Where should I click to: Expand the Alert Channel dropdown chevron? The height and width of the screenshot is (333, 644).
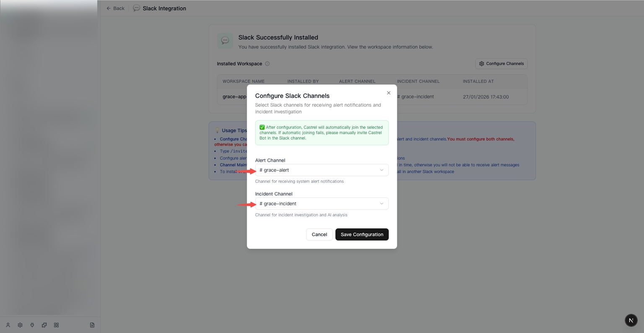(x=382, y=170)
